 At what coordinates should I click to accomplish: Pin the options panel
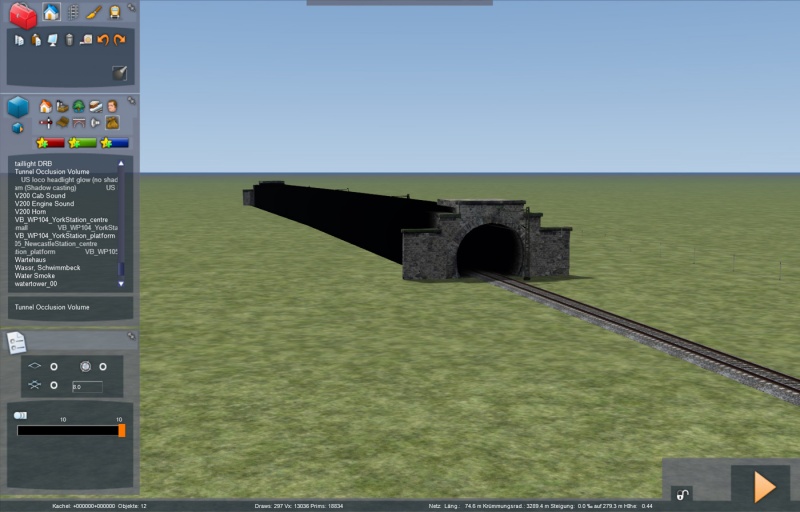pyautogui.click(x=131, y=336)
